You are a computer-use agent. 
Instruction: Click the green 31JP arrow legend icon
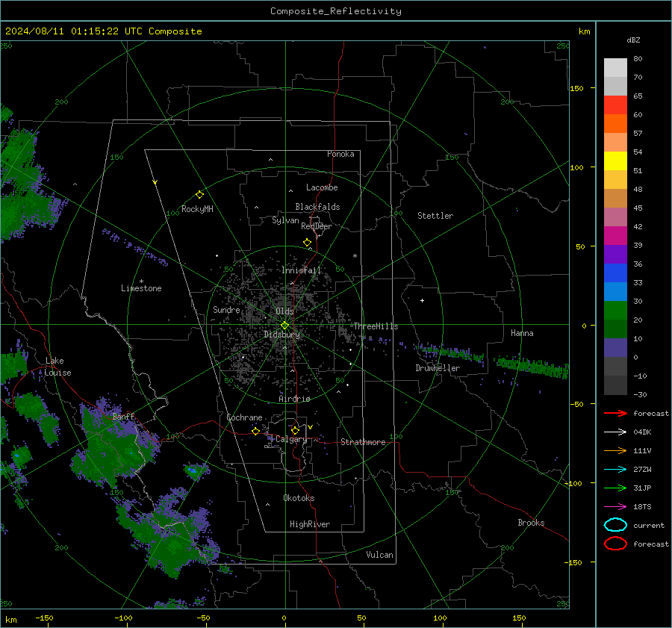(x=615, y=488)
